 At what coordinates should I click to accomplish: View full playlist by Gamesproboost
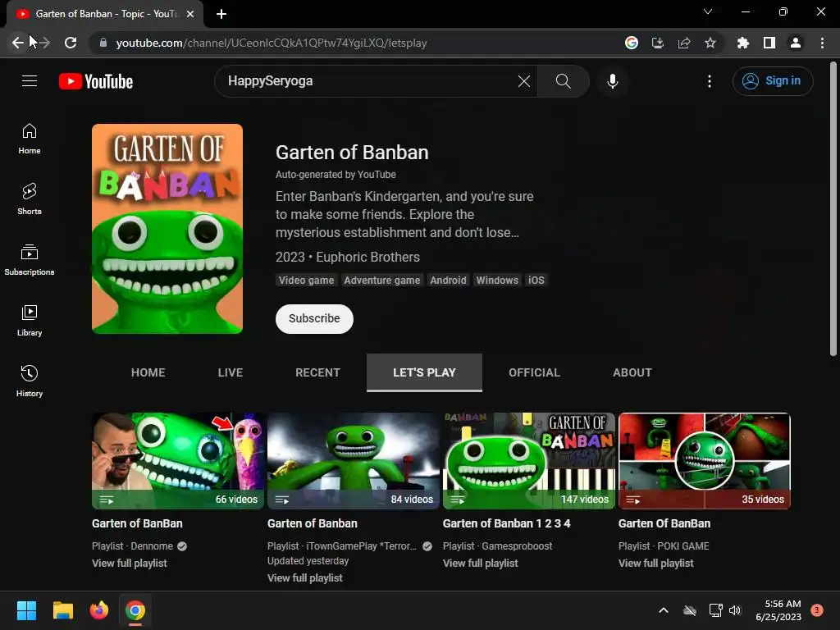tap(481, 563)
